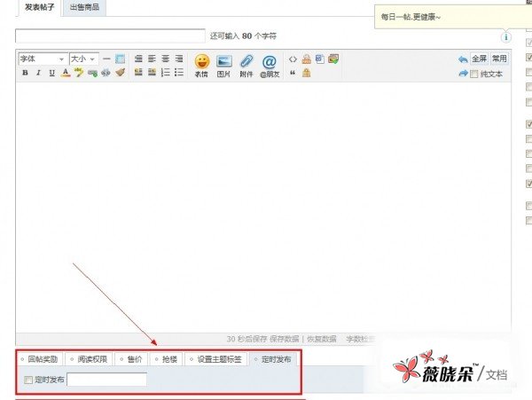Click the background highlight color icon
Image resolution: width=532 pixels, height=400 pixels.
79,72
